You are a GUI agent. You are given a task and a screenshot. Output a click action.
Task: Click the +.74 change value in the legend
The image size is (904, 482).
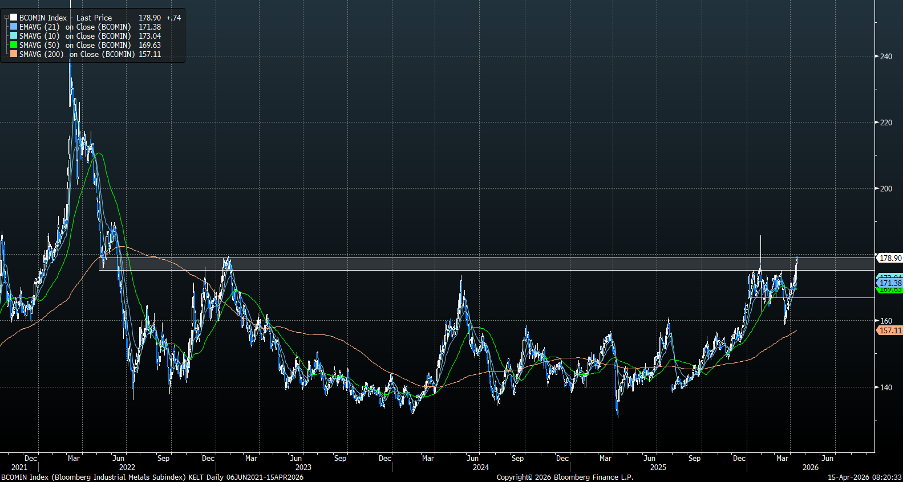174,18
